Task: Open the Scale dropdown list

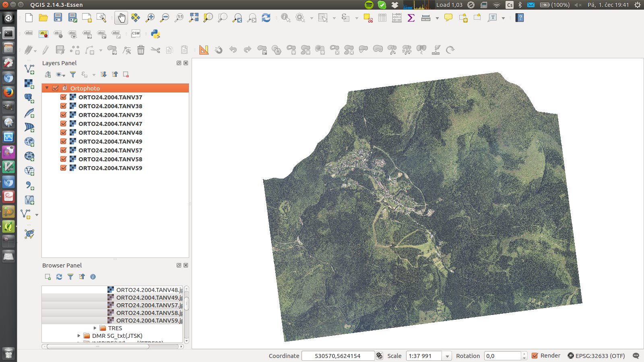Action: (447, 356)
